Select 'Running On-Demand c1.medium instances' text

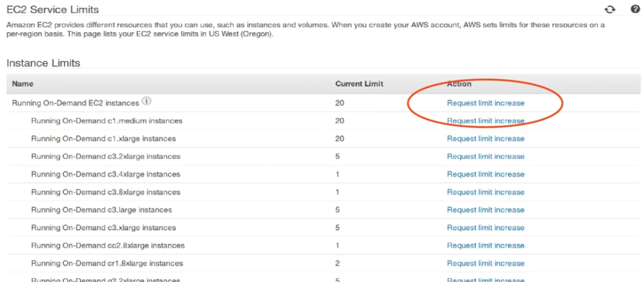click(x=107, y=121)
